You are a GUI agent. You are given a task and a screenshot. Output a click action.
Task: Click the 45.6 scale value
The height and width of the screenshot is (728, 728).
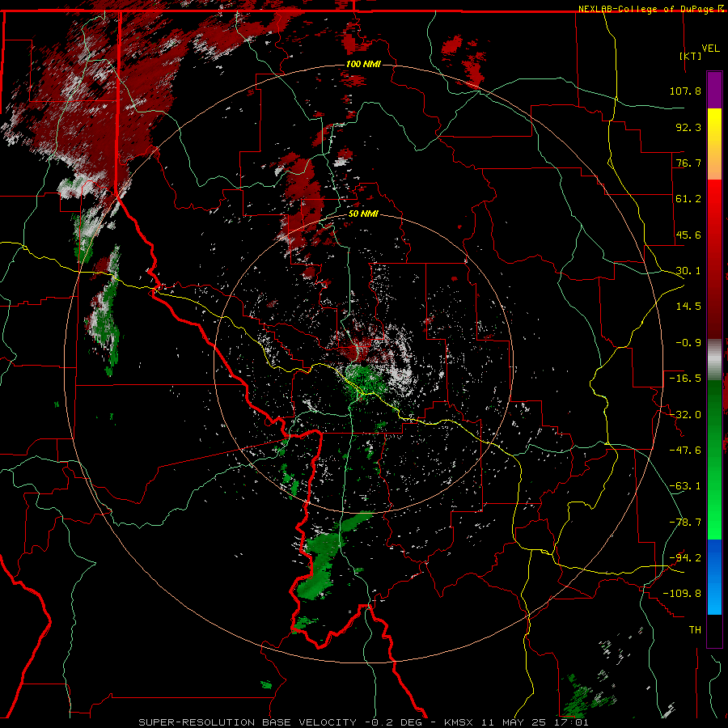[688, 235]
